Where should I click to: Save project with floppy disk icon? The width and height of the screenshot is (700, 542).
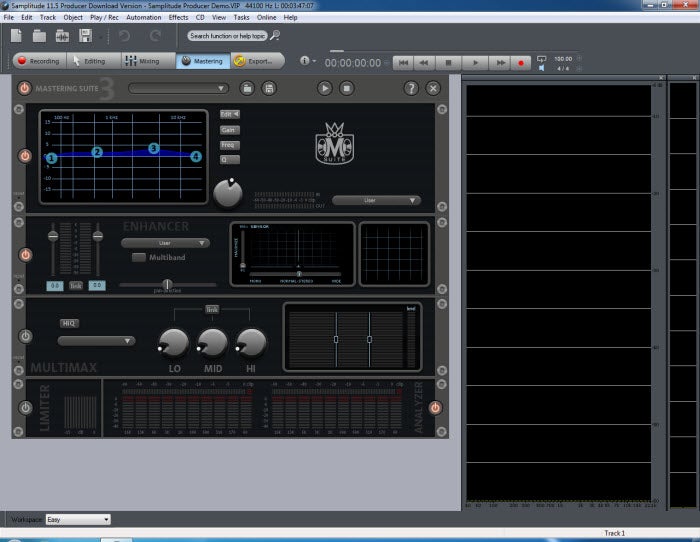pyautogui.click(x=85, y=36)
